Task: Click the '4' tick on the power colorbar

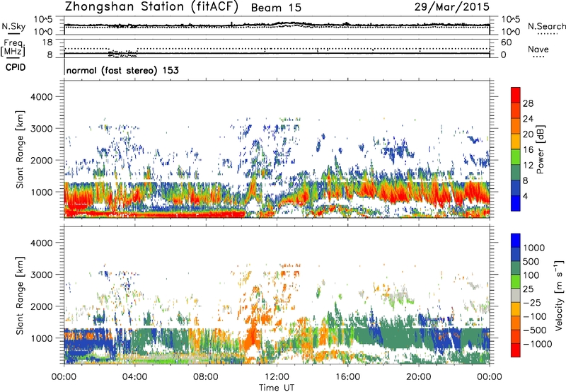Action: coord(526,196)
